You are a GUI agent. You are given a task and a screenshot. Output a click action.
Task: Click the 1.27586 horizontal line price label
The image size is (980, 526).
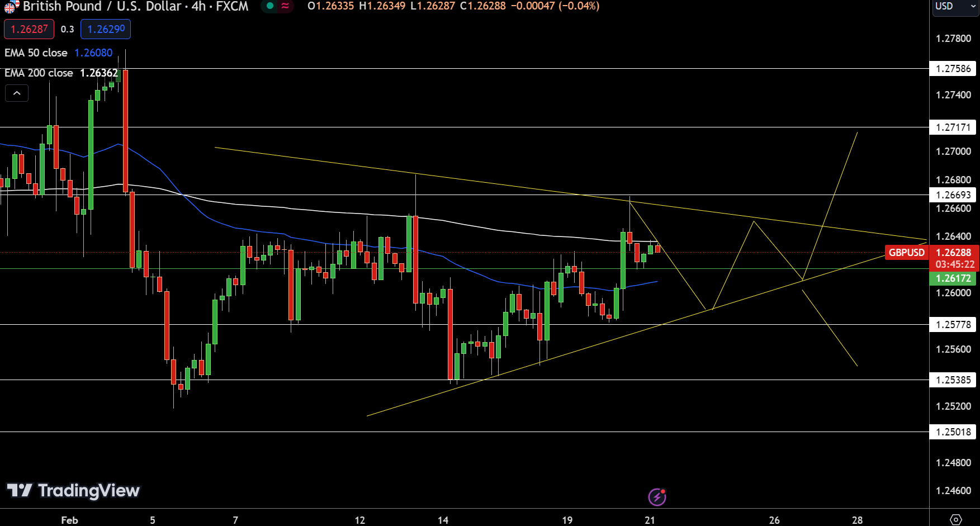click(x=953, y=69)
